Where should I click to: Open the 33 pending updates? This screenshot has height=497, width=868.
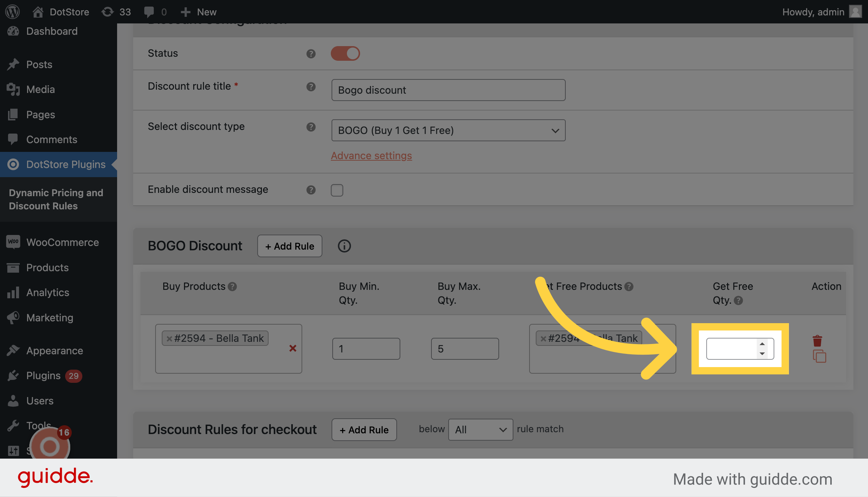tap(116, 12)
